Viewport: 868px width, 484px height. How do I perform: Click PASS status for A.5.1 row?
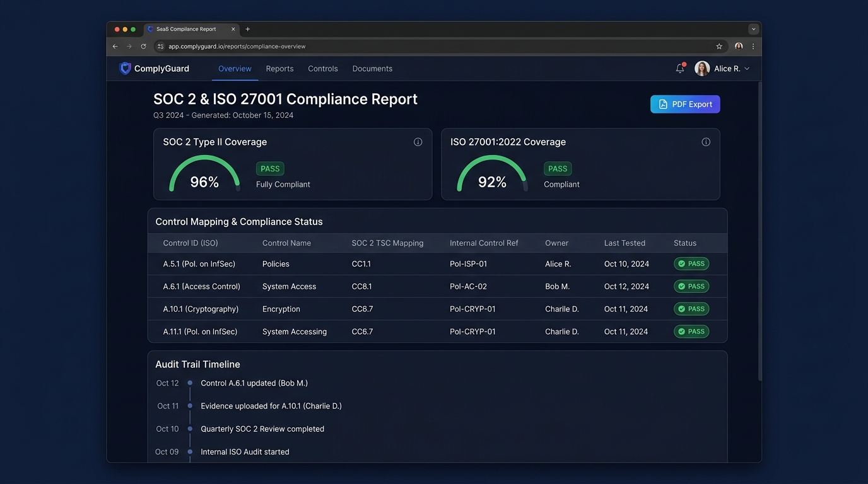click(691, 263)
